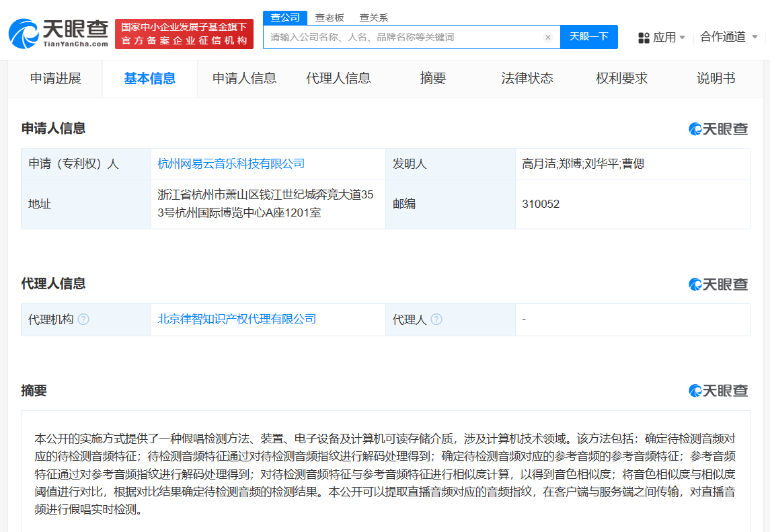The image size is (770, 532).
Task: Click the help icon beside 代理人
Action: point(437,319)
